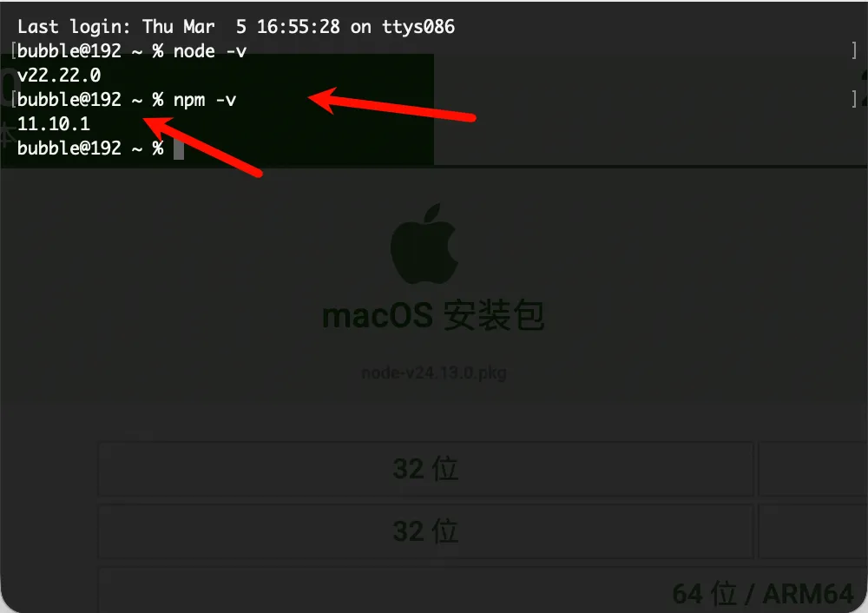Click the cell right of second 32 位 row

[812, 531]
